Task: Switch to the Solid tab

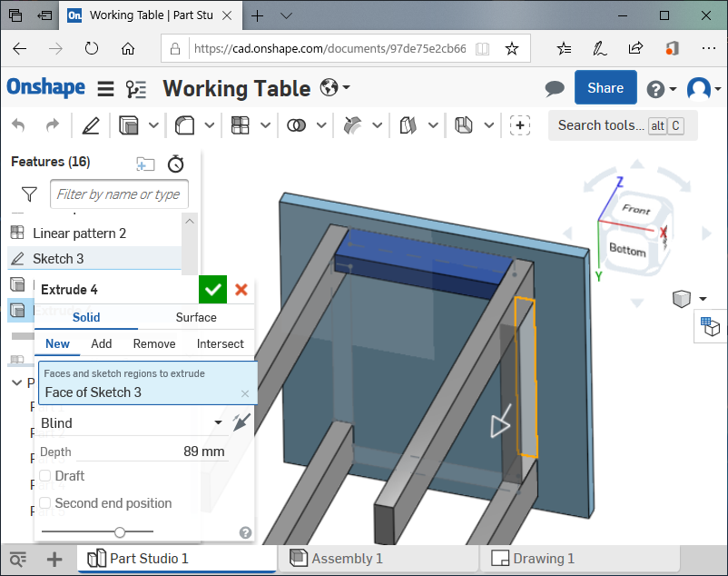Action: click(x=86, y=317)
